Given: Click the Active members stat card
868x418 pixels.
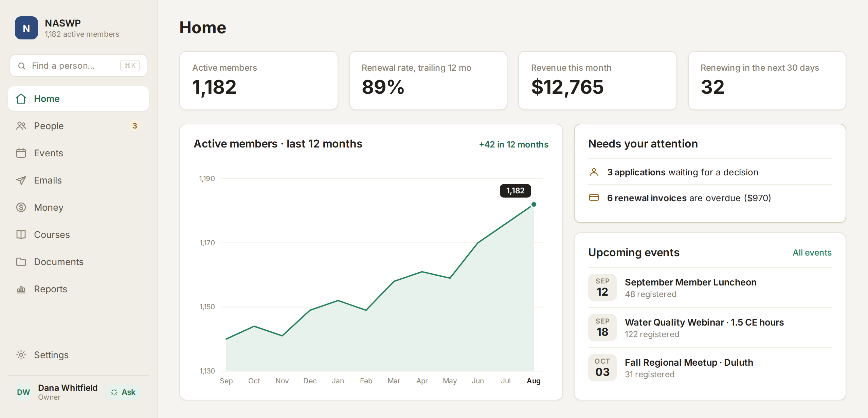Looking at the screenshot, I should 259,81.
